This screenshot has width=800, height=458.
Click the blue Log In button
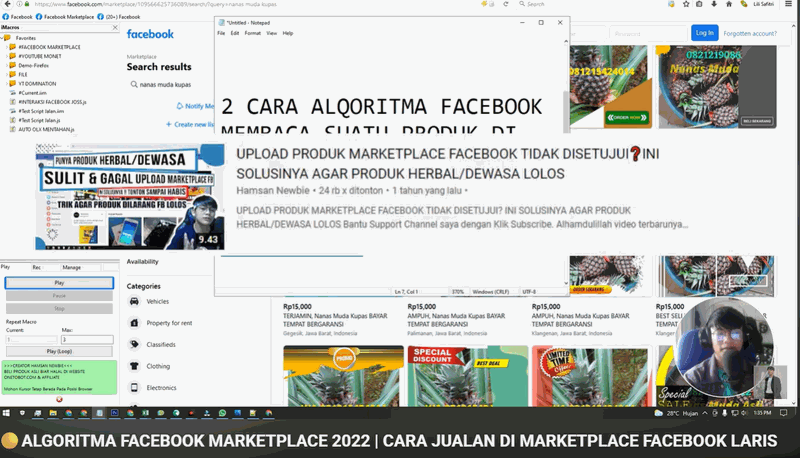tap(704, 33)
